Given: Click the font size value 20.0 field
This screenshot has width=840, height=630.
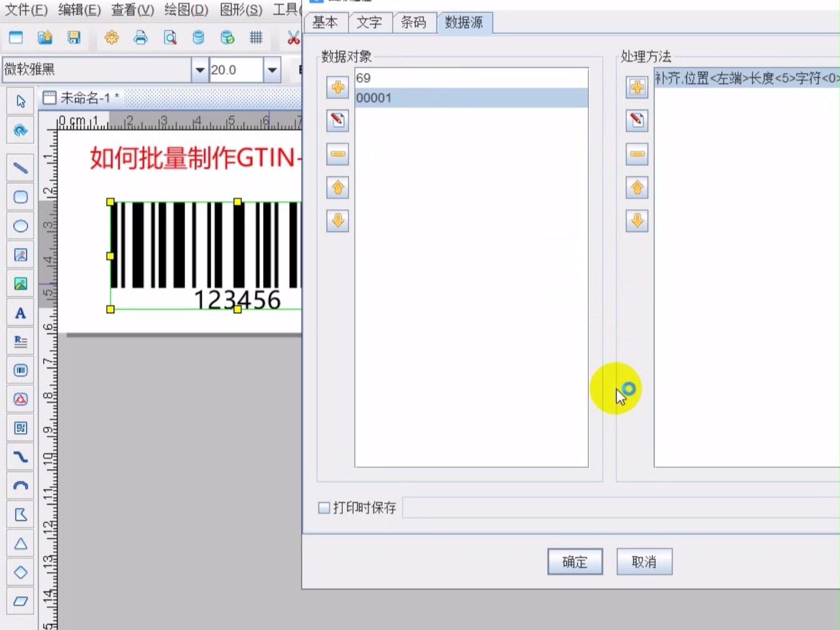Looking at the screenshot, I should tap(236, 70).
